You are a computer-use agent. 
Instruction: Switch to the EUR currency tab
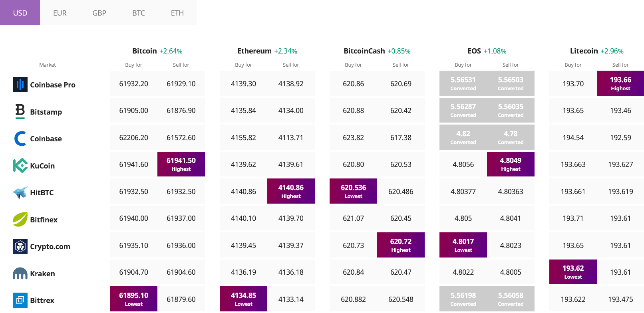(60, 13)
